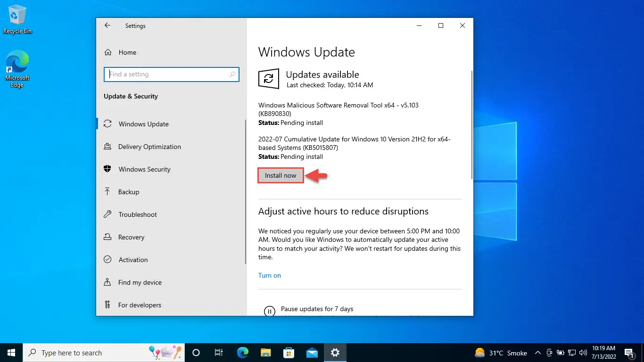The image size is (644, 362).
Task: Click the update refresh status icon
Action: [269, 78]
